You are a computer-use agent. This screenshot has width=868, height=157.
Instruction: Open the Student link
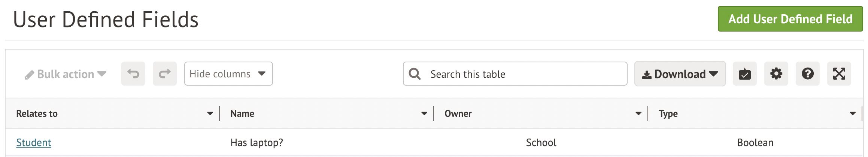tap(34, 143)
